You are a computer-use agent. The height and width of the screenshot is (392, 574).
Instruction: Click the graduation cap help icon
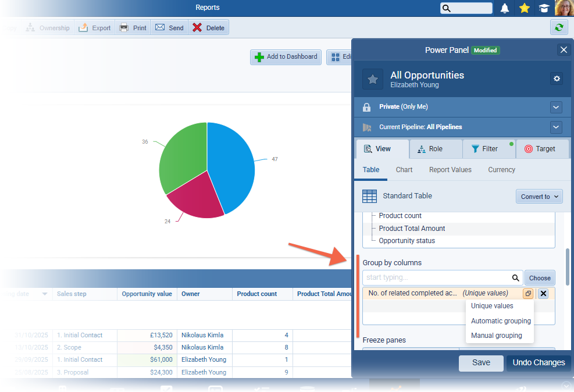point(543,8)
